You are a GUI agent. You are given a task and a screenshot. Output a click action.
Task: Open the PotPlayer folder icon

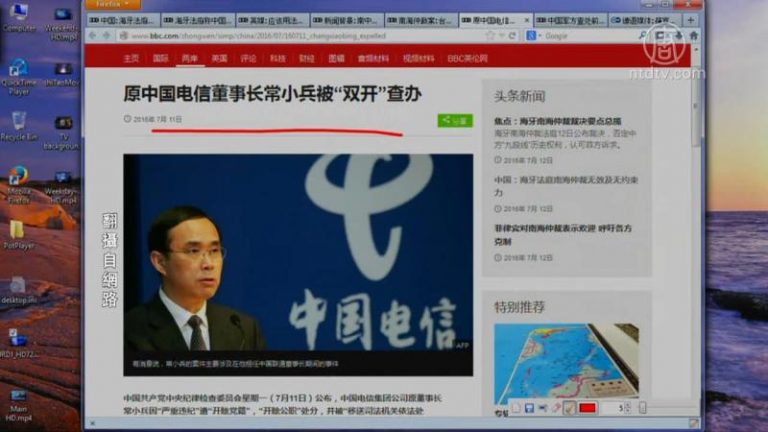click(x=18, y=235)
